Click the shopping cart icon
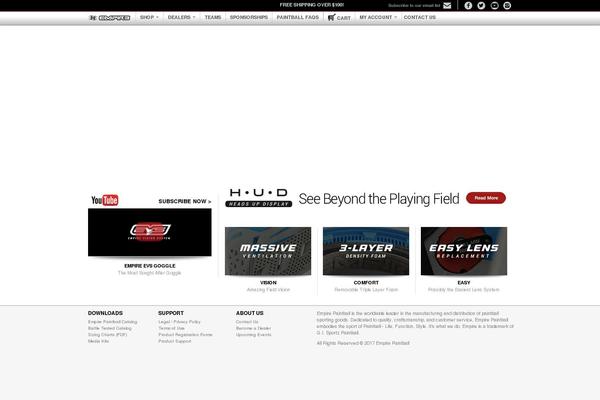Viewport: 600px width, 400px height. coord(331,17)
